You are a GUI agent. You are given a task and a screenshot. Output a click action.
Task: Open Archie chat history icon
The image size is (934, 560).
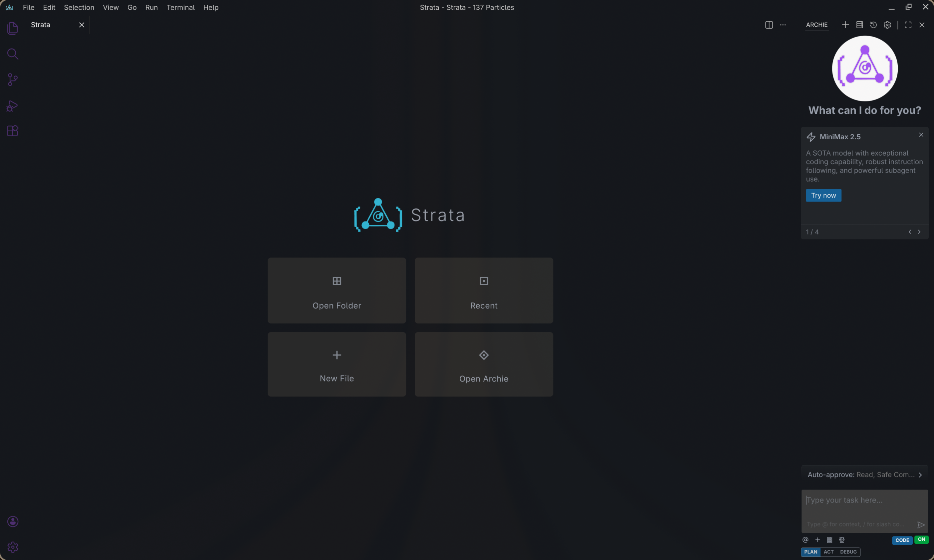873,25
